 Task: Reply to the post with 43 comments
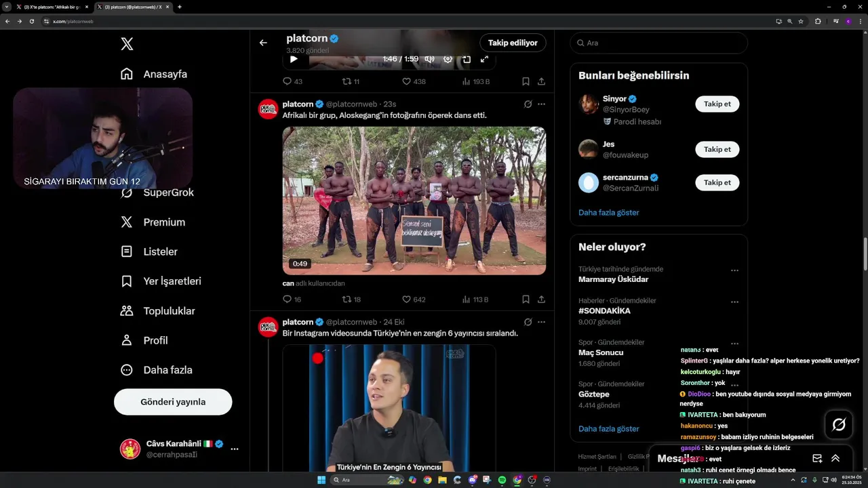click(x=292, y=81)
